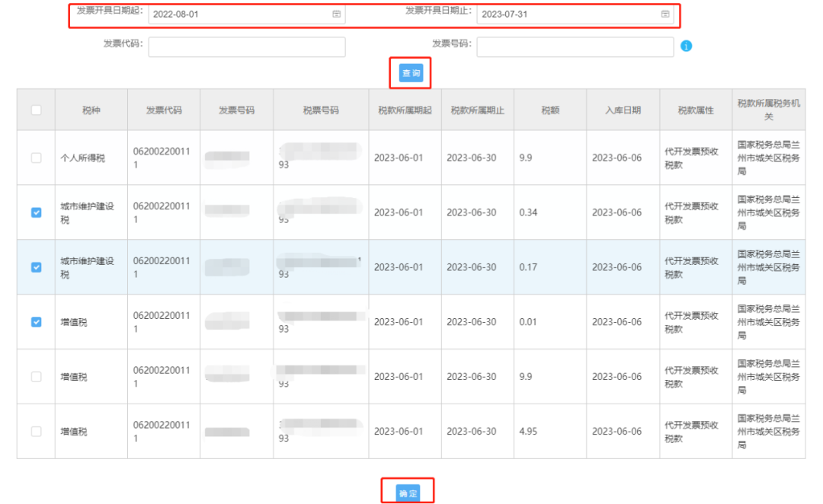This screenshot has width=823, height=504.
Task: Click the 税款所属税务机关 column header
Action: pyautogui.click(x=769, y=110)
